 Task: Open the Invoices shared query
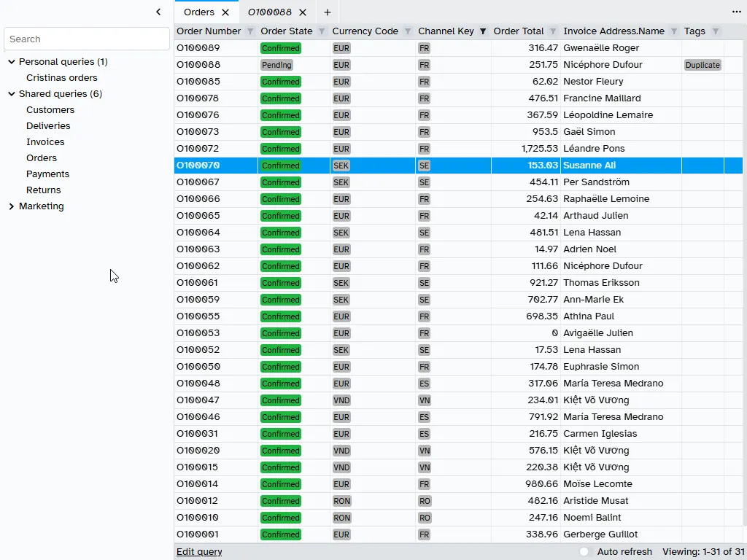pyautogui.click(x=45, y=142)
